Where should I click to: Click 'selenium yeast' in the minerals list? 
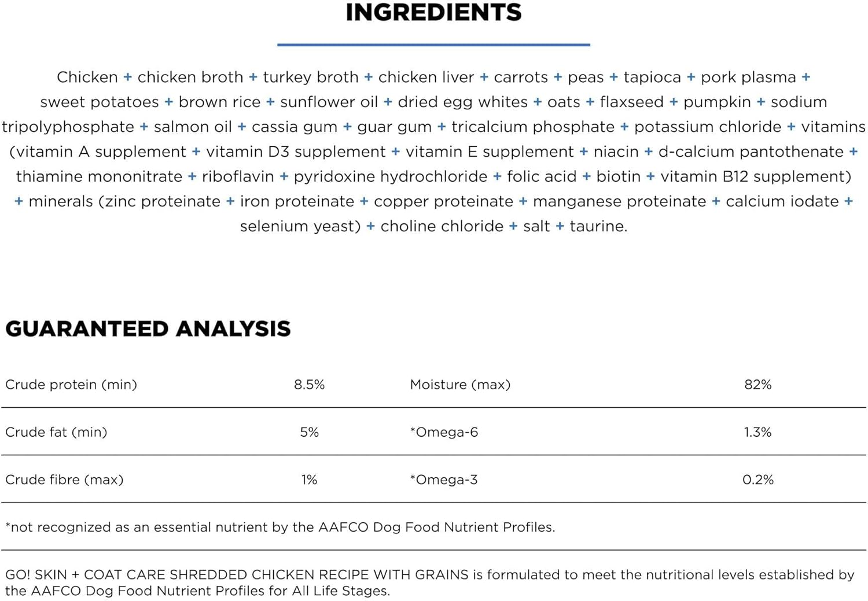coord(300,226)
